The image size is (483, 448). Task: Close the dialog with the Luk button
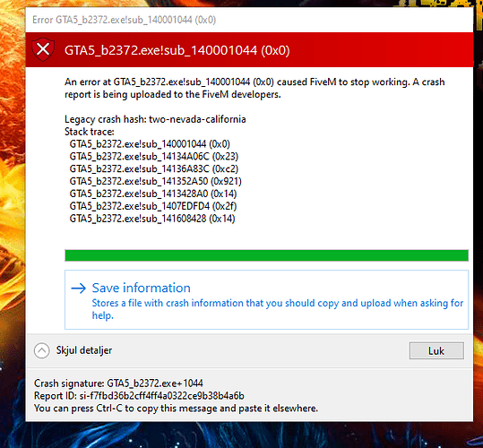click(x=436, y=350)
